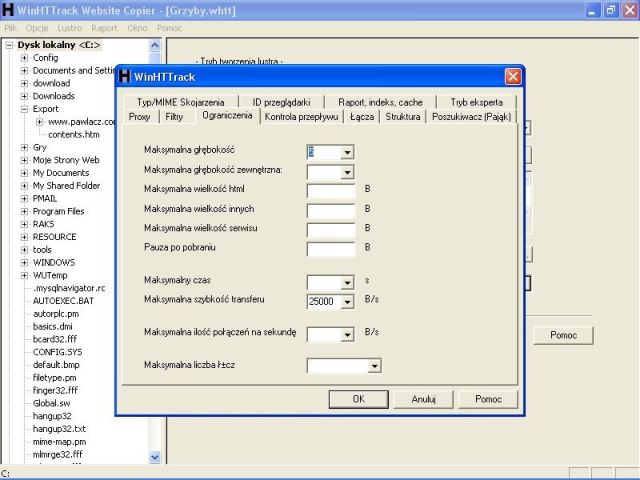The height and width of the screenshot is (480, 640).
Task: Click the Anuluj button
Action: tap(423, 399)
